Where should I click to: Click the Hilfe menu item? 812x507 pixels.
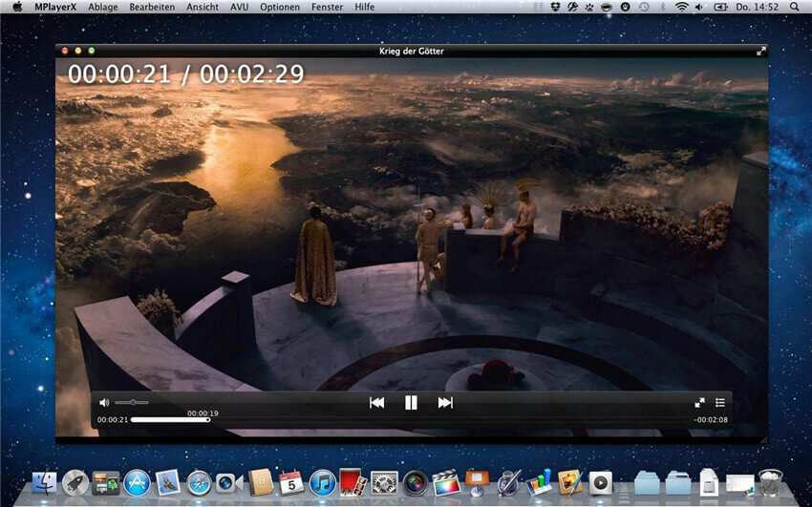[x=365, y=8]
